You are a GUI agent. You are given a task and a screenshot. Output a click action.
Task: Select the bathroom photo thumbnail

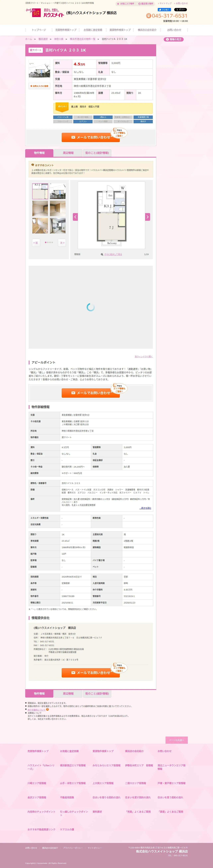pos(40,226)
